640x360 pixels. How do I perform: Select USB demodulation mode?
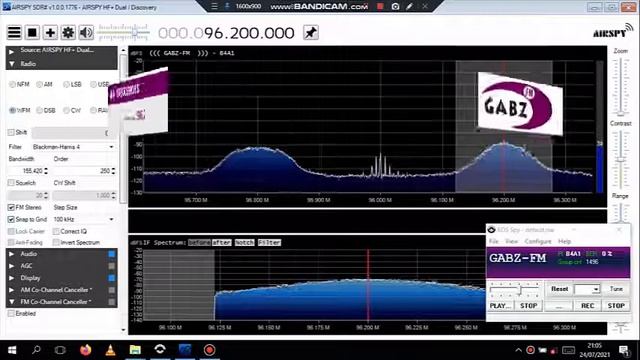pyautogui.click(x=94, y=84)
